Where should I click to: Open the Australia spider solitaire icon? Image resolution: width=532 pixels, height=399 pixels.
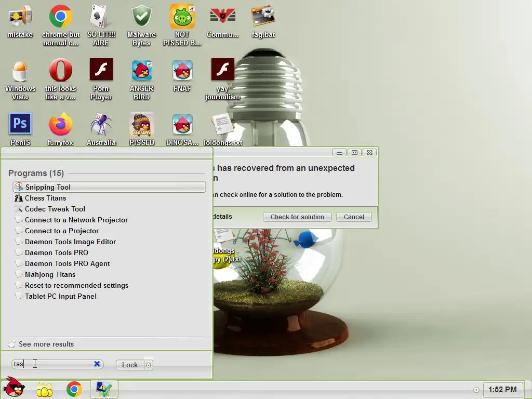[x=101, y=129]
